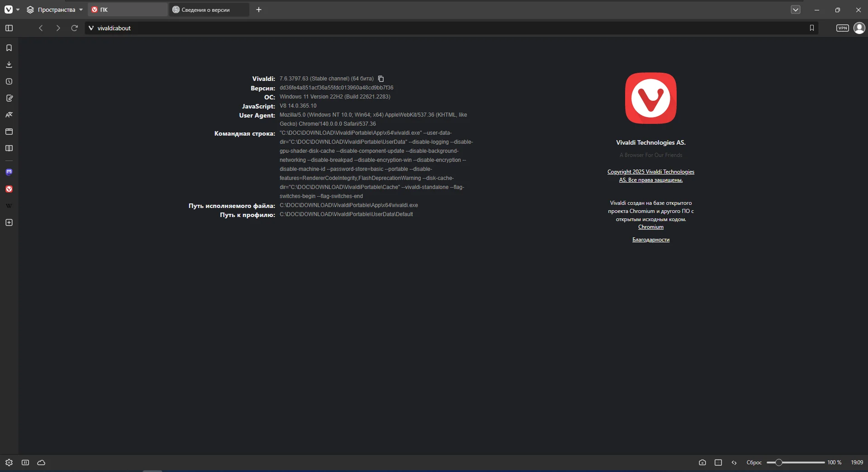The image size is (868, 472).
Task: Click the A Browser For Our Friends tagline
Action: (651, 155)
